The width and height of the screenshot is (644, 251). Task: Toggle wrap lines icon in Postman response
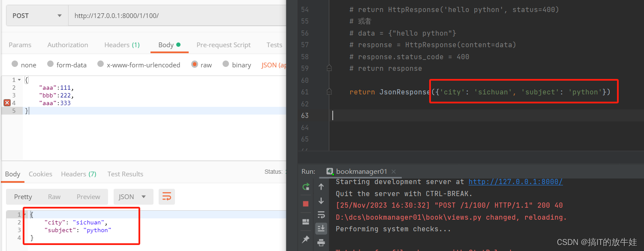coord(167,197)
